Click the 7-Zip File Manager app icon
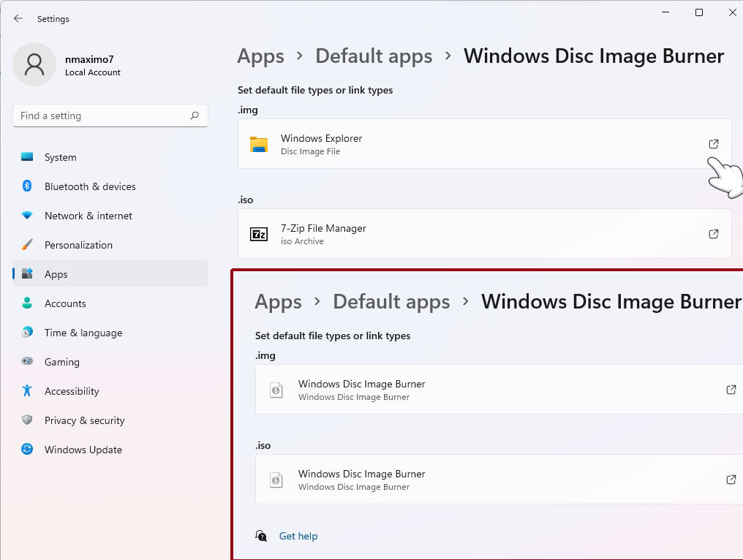 (x=259, y=234)
